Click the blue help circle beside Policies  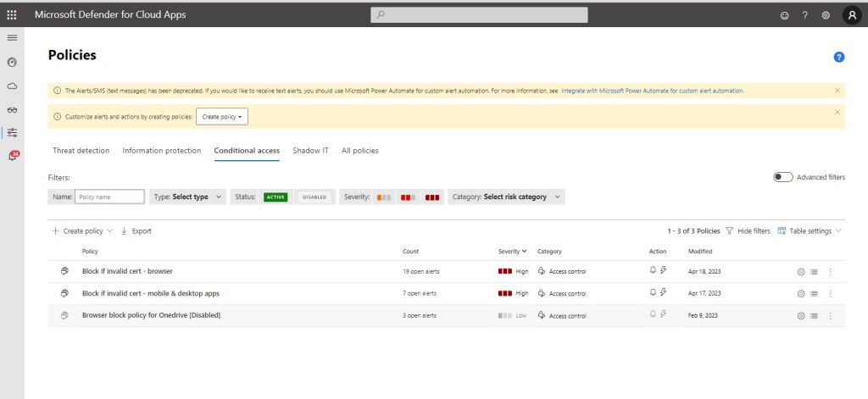[x=838, y=57]
